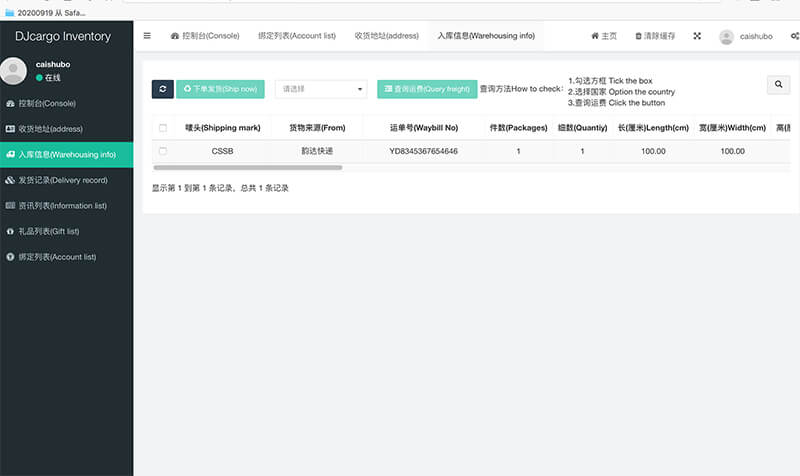This screenshot has width=800, height=476.
Task: Open 发货记录(Delivery record) in sidebar
Action: pos(66,180)
